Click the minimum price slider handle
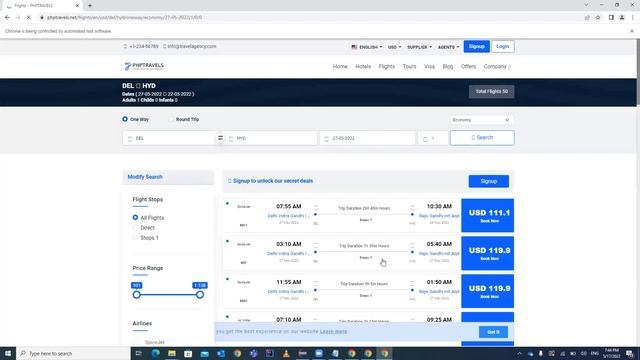This screenshot has width=640, height=360. 136,295
